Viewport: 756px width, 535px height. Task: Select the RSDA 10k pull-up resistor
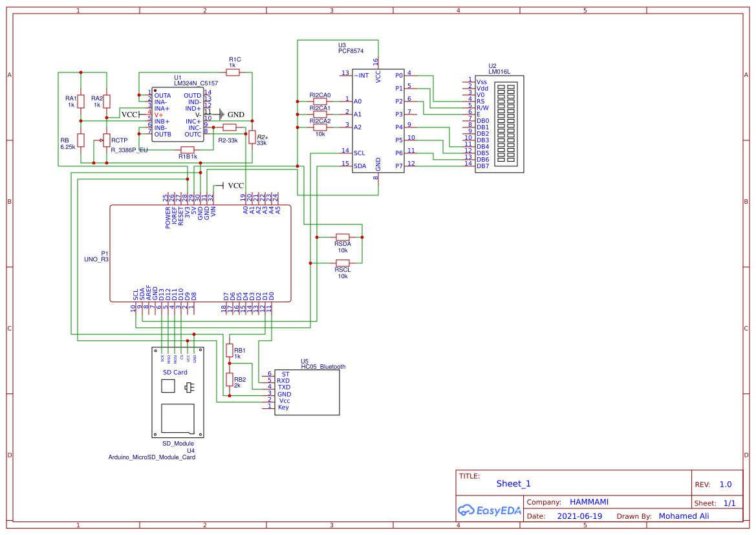(x=341, y=237)
